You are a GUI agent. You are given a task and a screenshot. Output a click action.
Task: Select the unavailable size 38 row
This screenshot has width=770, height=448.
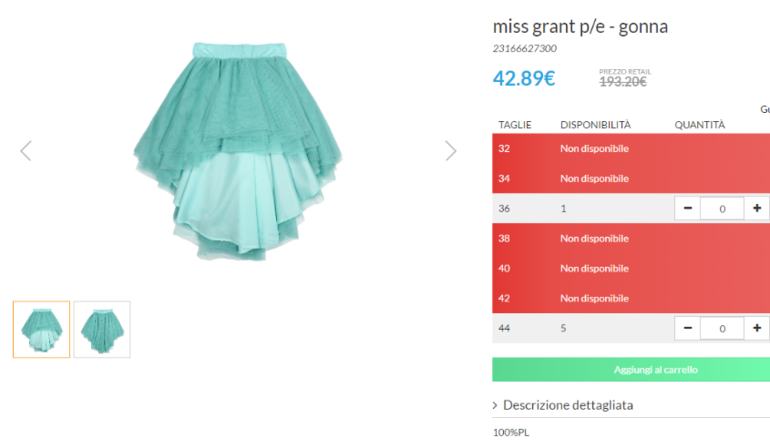[x=631, y=238]
